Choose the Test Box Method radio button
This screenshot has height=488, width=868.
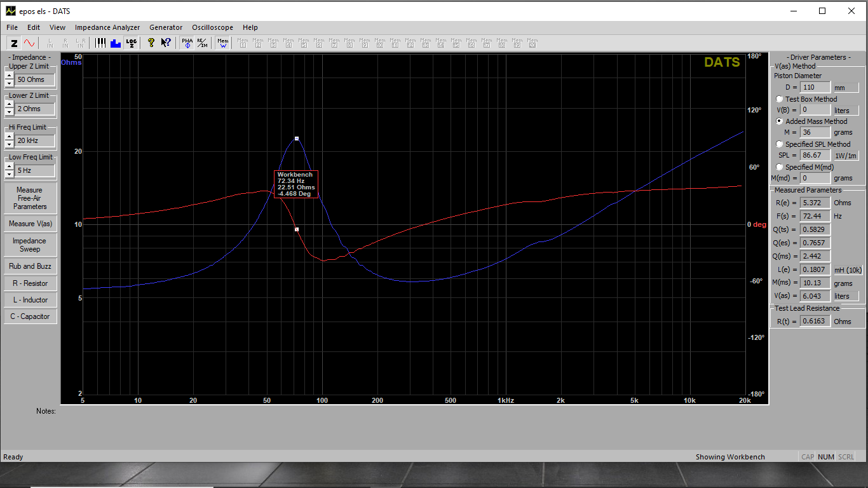point(780,99)
